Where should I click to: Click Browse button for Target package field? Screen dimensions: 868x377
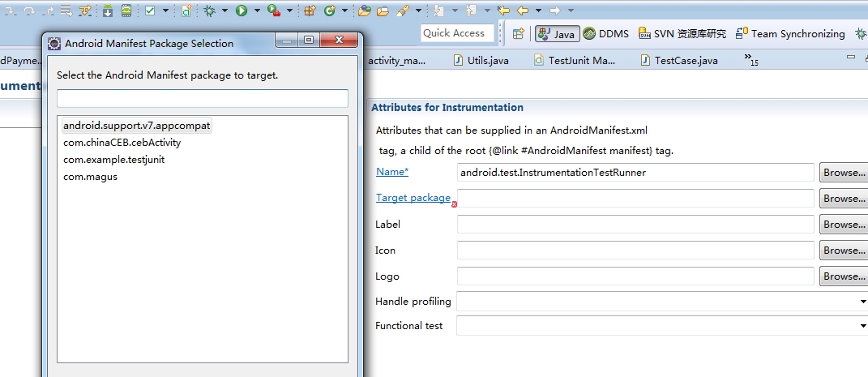click(x=844, y=198)
